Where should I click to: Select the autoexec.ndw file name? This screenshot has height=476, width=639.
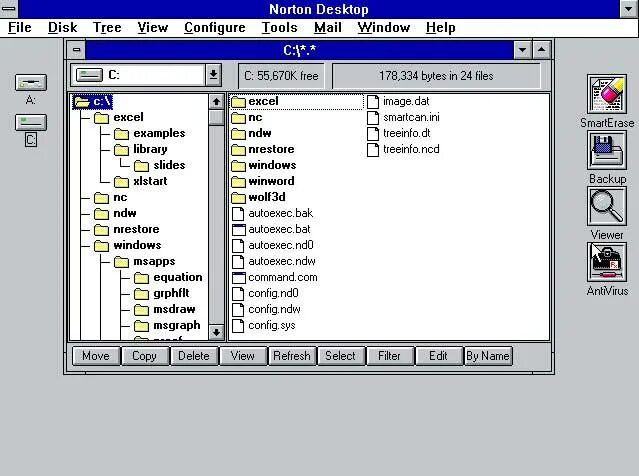(282, 261)
